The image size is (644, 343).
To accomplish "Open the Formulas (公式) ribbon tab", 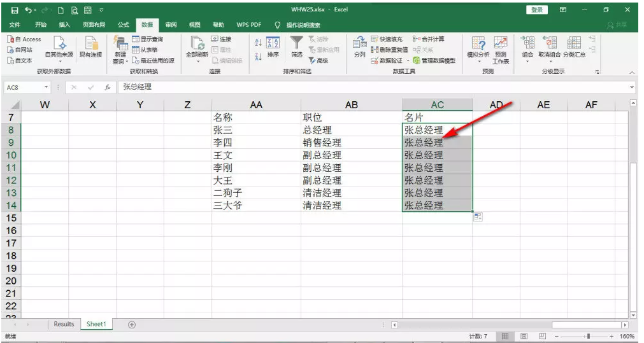I will pos(124,25).
